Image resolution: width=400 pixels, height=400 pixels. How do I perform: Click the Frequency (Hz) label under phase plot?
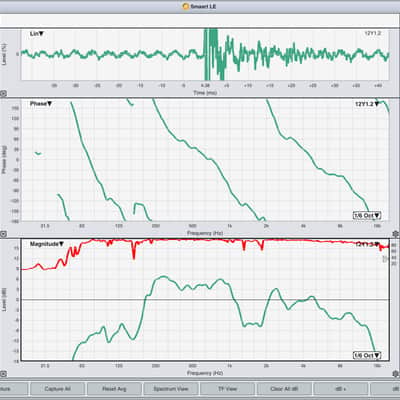205,233
